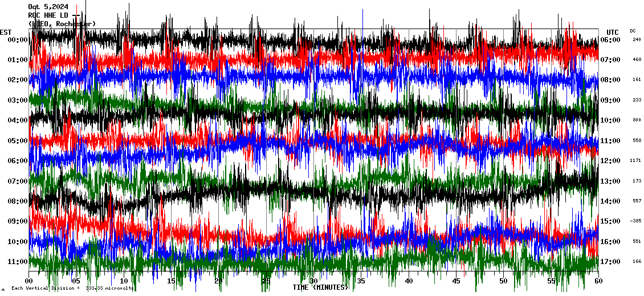Click the DC column header
The height and width of the screenshot is (296, 644).
tap(633, 31)
